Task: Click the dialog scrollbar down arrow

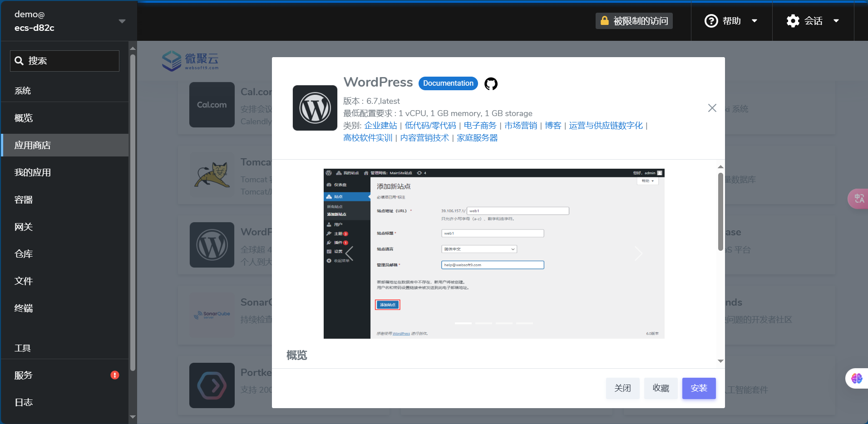Action: 720,361
